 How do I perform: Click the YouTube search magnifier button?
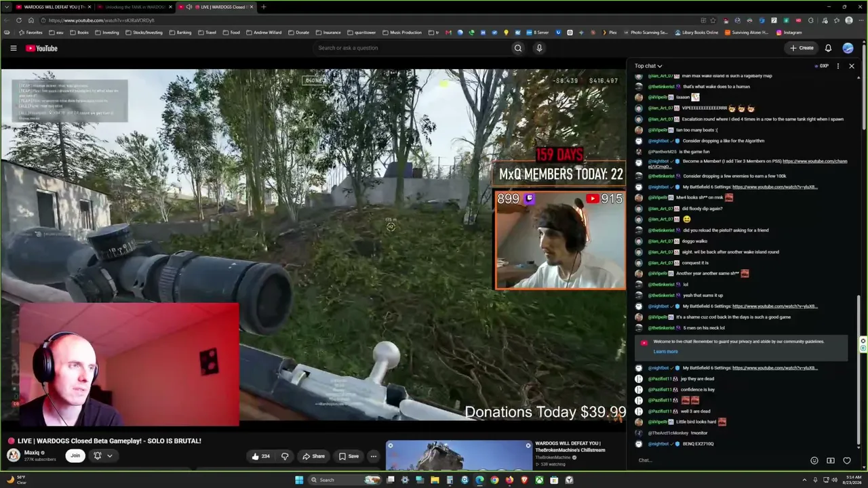tap(518, 48)
